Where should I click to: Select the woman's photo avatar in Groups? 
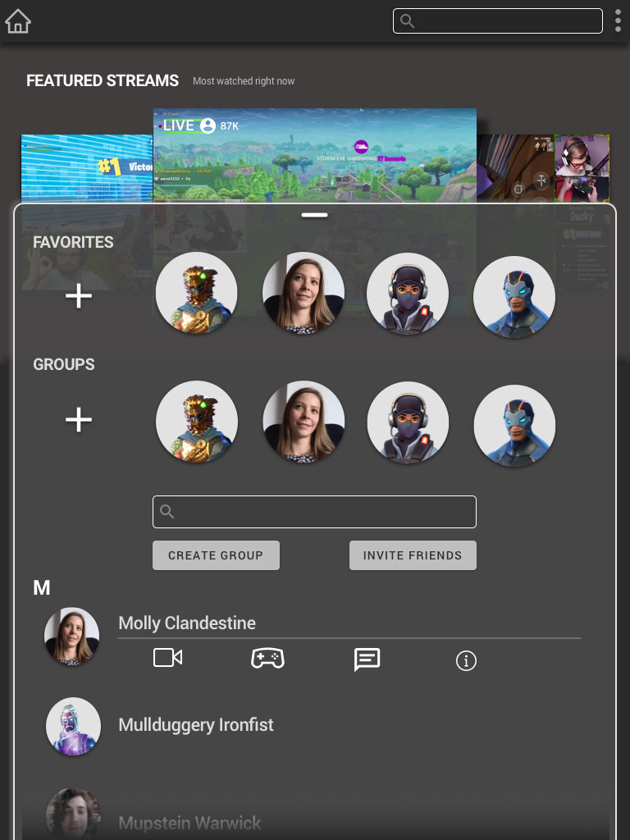304,422
